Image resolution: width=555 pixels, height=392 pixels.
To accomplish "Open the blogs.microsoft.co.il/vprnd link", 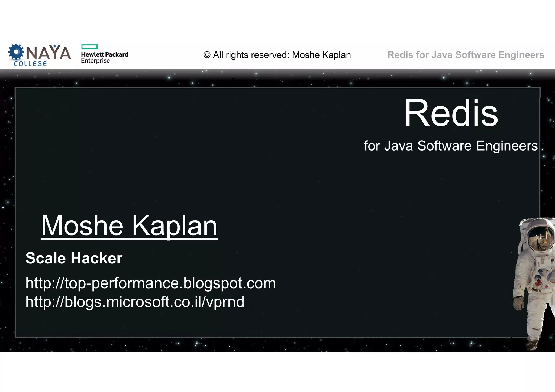I will coord(135,302).
